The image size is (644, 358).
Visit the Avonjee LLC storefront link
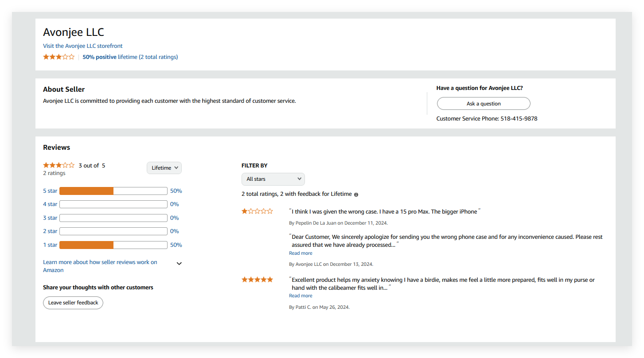point(82,46)
